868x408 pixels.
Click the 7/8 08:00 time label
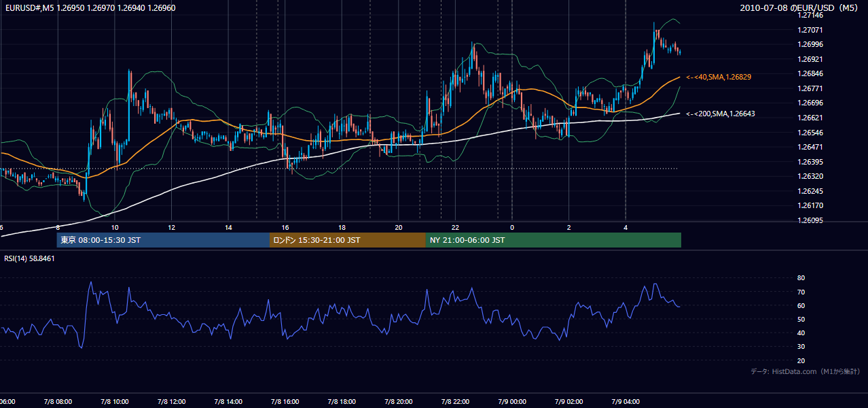[x=56, y=401]
